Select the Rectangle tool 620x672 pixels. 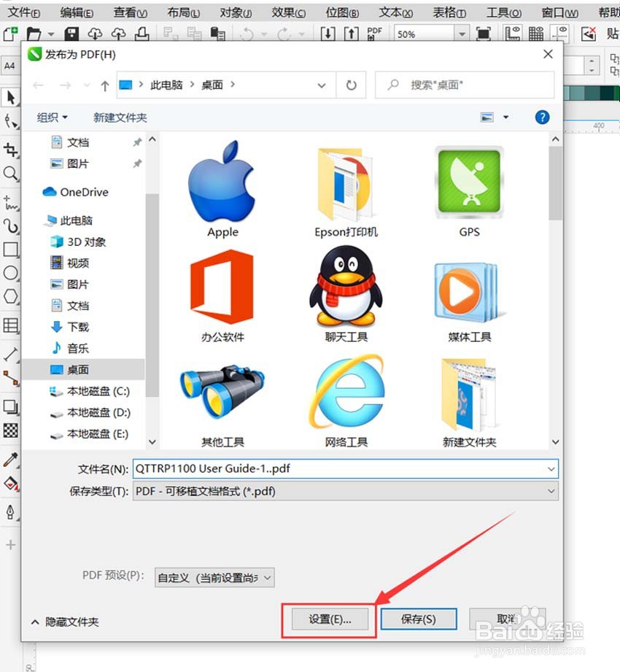[11, 250]
